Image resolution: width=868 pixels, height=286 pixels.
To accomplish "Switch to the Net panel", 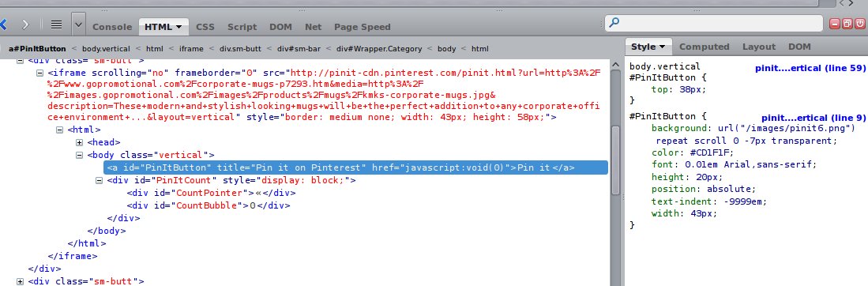I will pos(314,27).
